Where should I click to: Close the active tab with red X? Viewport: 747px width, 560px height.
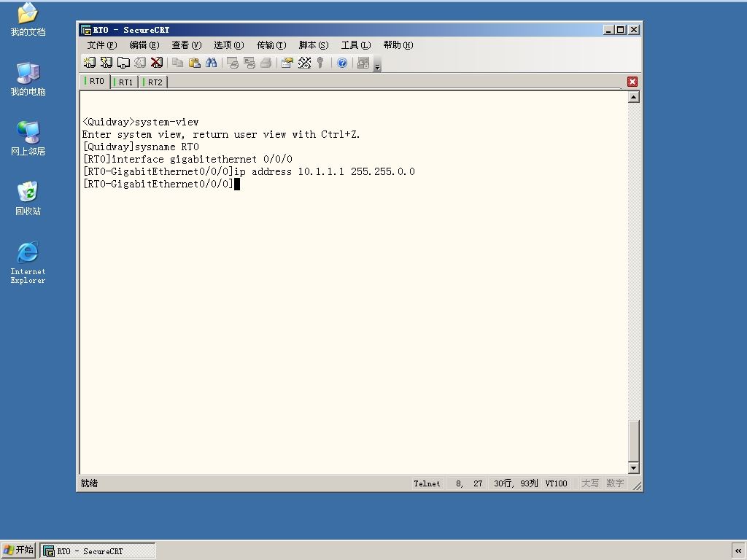632,82
